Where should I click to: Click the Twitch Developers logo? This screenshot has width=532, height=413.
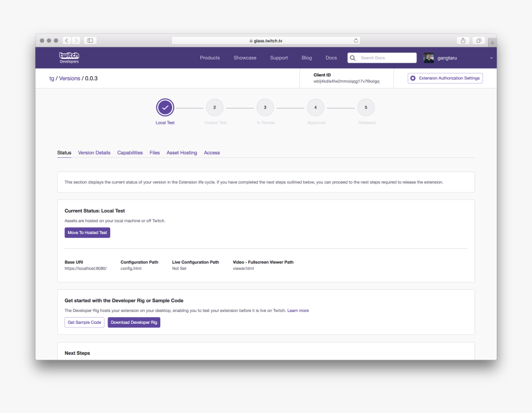coord(69,58)
